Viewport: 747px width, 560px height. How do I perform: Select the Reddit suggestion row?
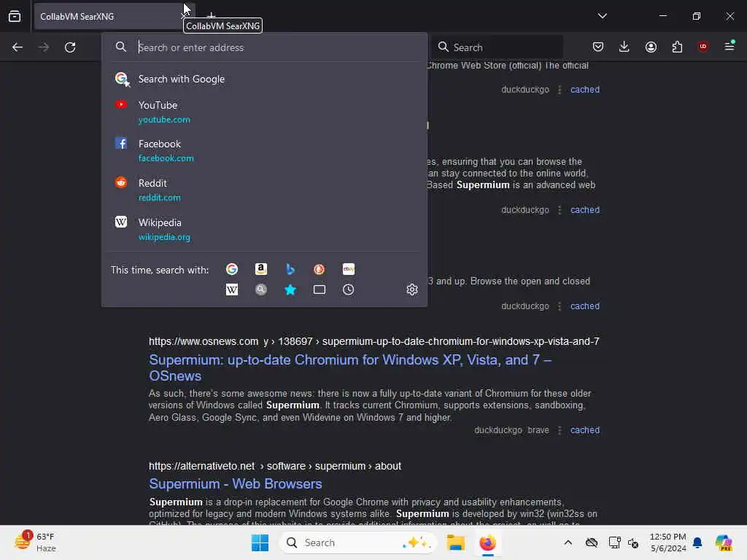point(264,190)
